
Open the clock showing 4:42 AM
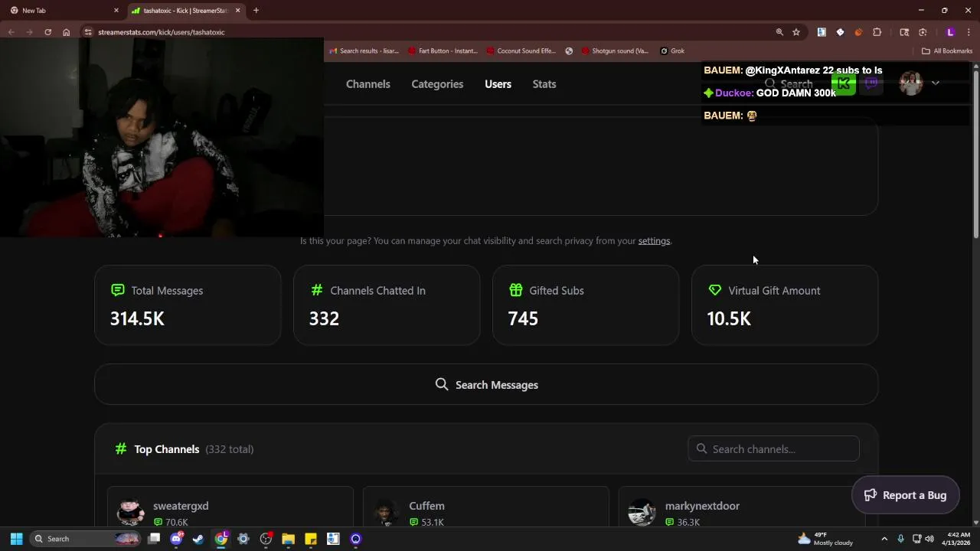[959, 539]
